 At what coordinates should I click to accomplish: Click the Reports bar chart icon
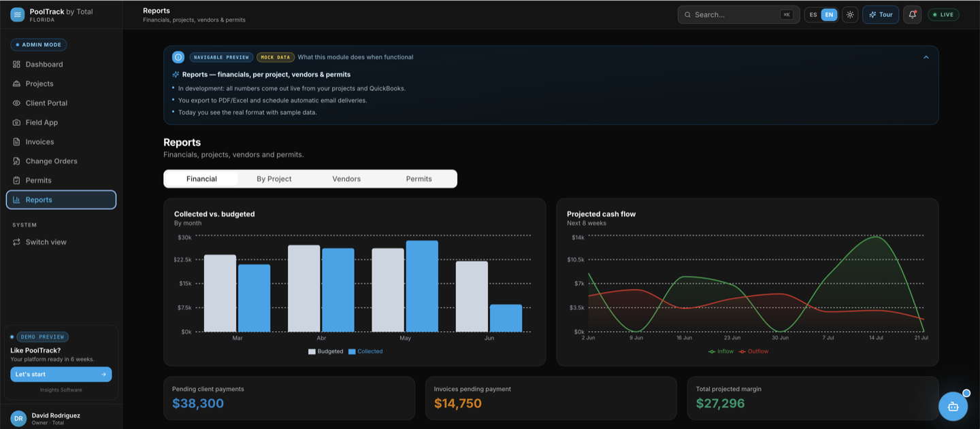[17, 200]
